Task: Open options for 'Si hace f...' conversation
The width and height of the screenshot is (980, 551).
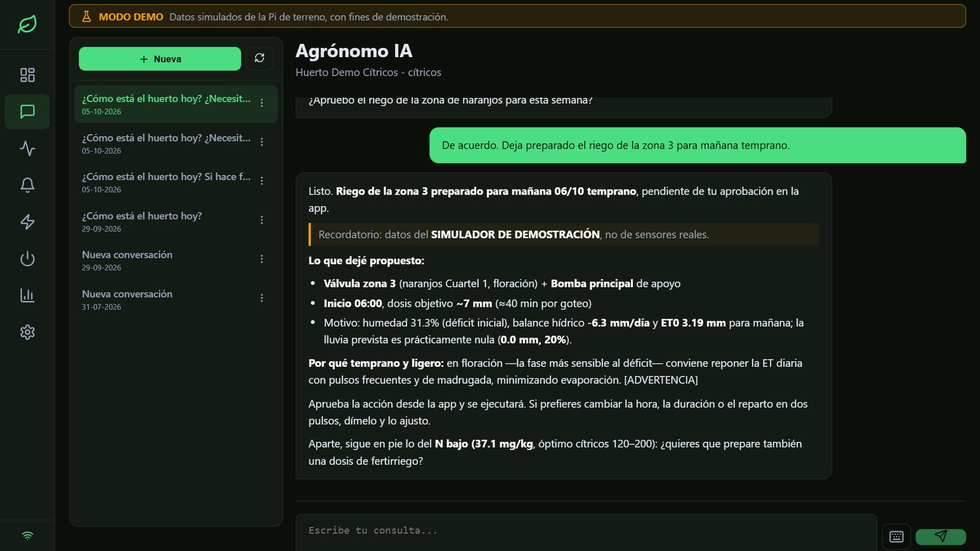Action: click(x=262, y=181)
